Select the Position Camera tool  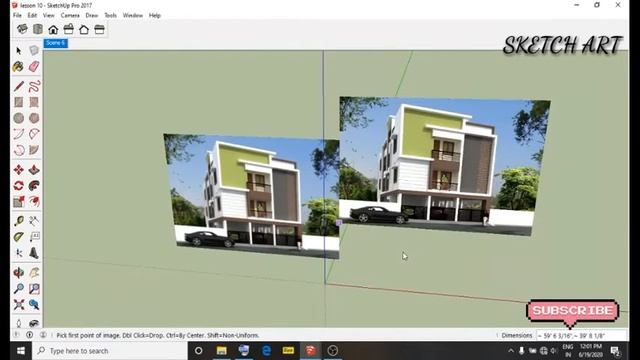point(18,323)
